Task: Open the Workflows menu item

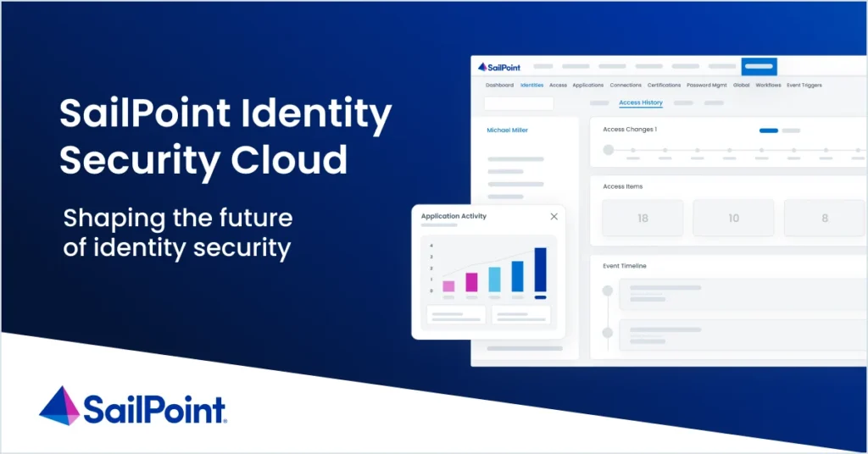Action: coord(768,86)
